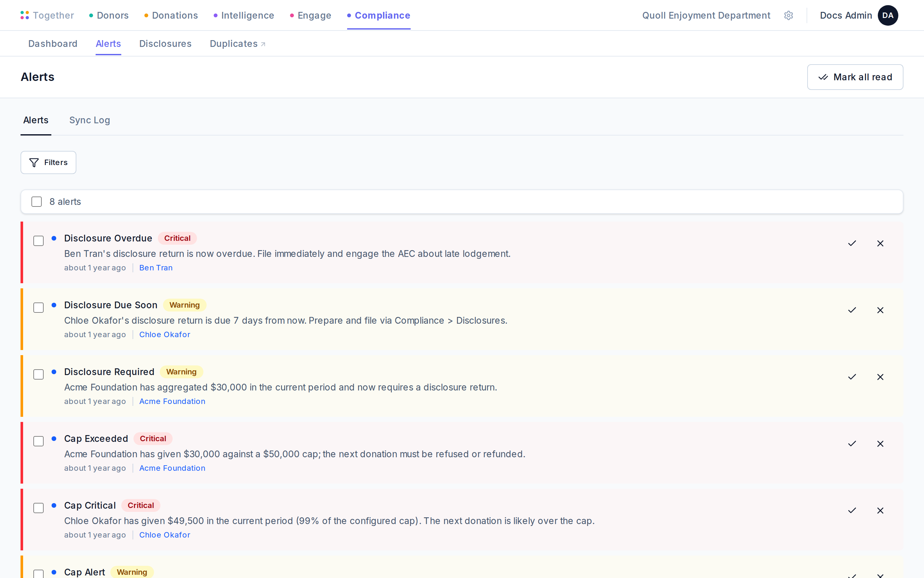Open Acme Foundation link under Disclosure Required
The height and width of the screenshot is (578, 924).
[x=172, y=401]
